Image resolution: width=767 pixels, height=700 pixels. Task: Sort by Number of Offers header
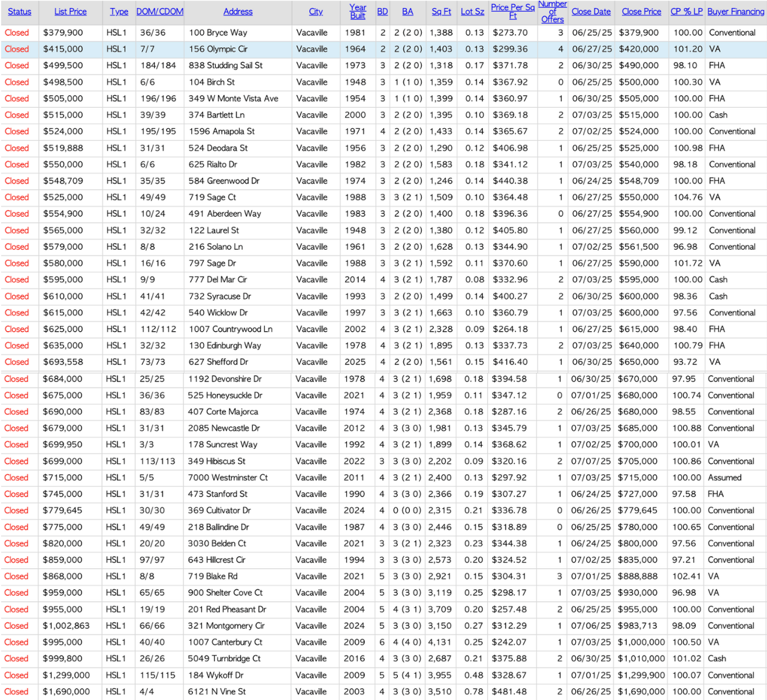(552, 11)
